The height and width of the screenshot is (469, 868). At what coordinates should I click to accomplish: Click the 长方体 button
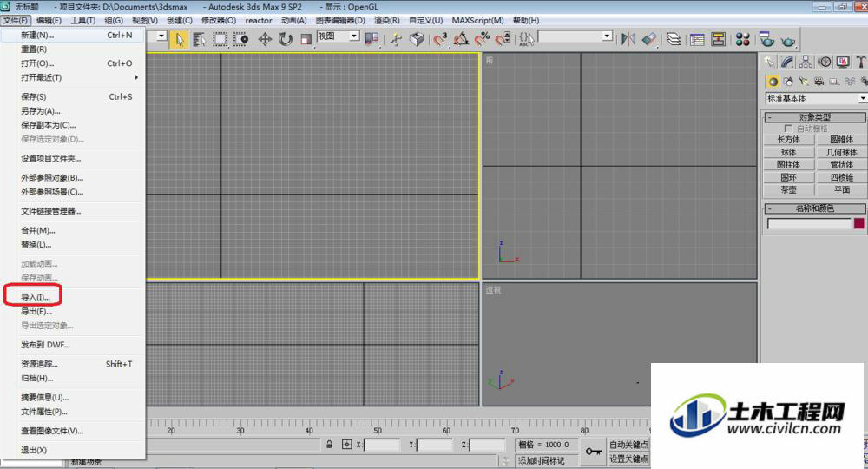pos(788,140)
